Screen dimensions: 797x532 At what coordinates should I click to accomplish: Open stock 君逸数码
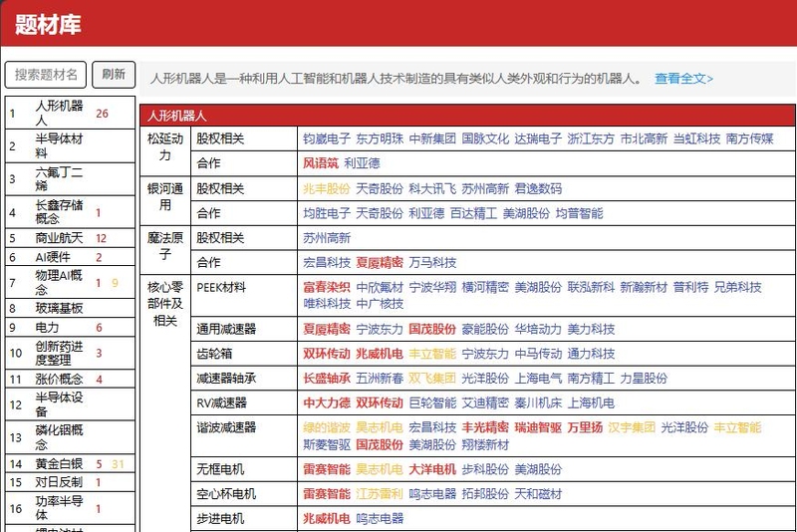538,188
